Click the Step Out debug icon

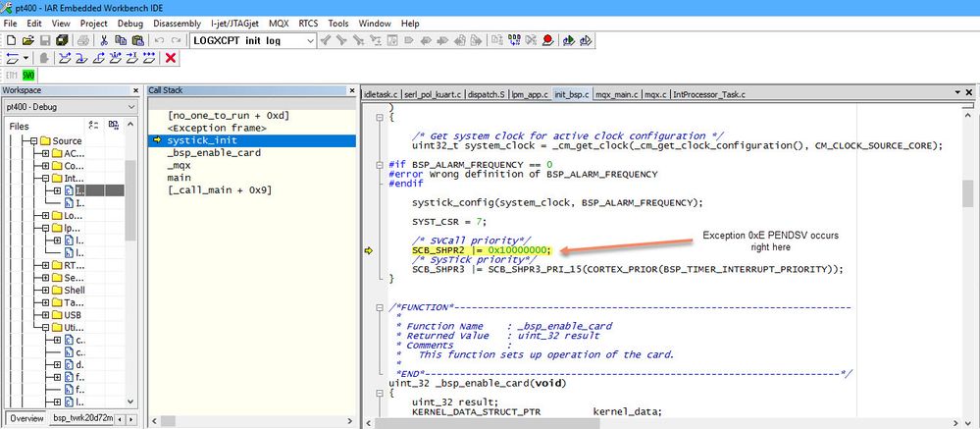pos(99,58)
